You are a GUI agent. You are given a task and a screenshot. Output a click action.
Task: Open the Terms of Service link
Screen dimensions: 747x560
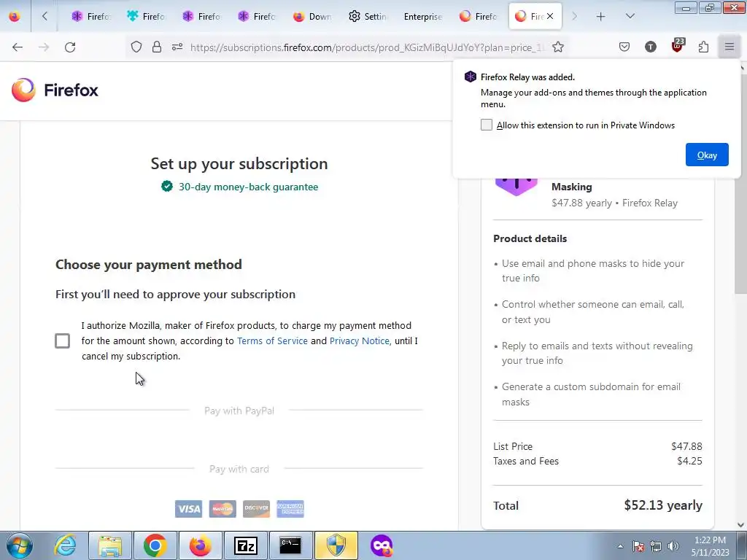(x=272, y=341)
